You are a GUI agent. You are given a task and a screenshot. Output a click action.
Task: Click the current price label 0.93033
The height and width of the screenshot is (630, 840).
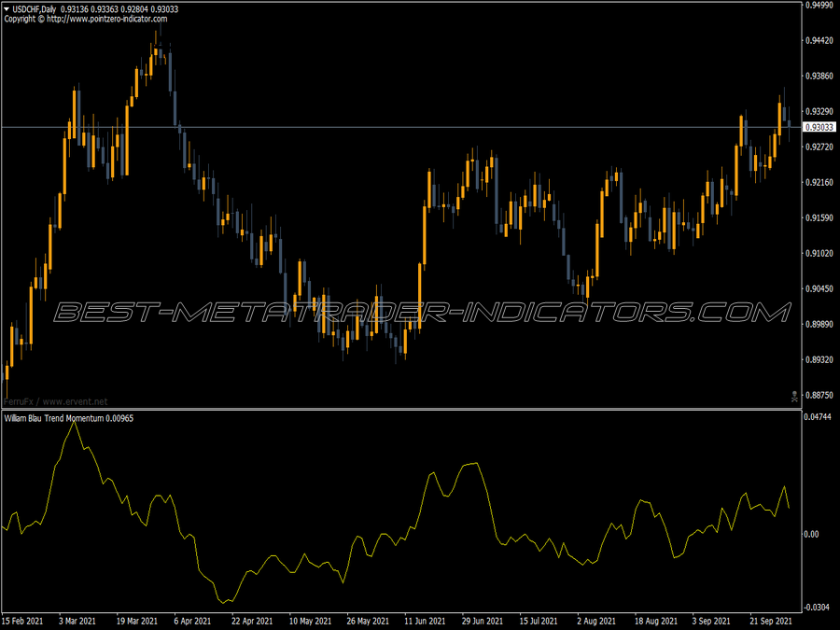819,127
